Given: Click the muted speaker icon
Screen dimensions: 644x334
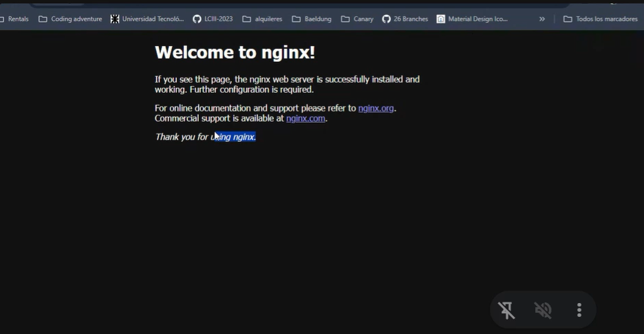Looking at the screenshot, I should click(543, 310).
